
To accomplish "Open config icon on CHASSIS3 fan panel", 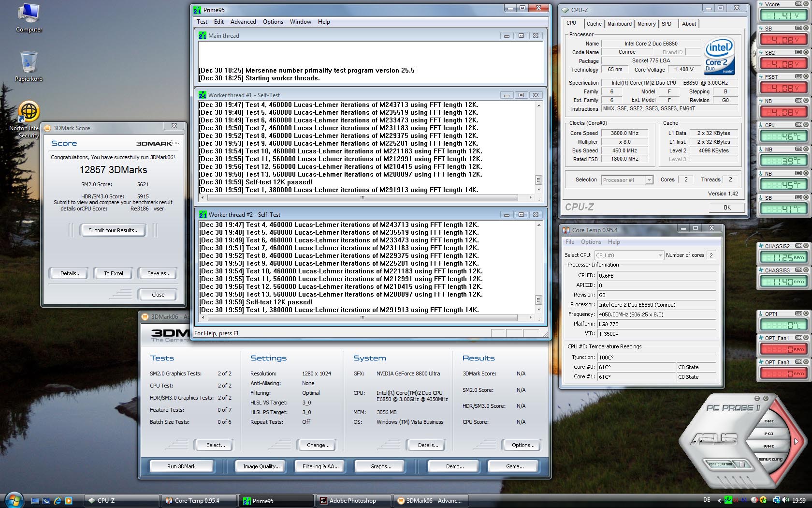I will (798, 270).
